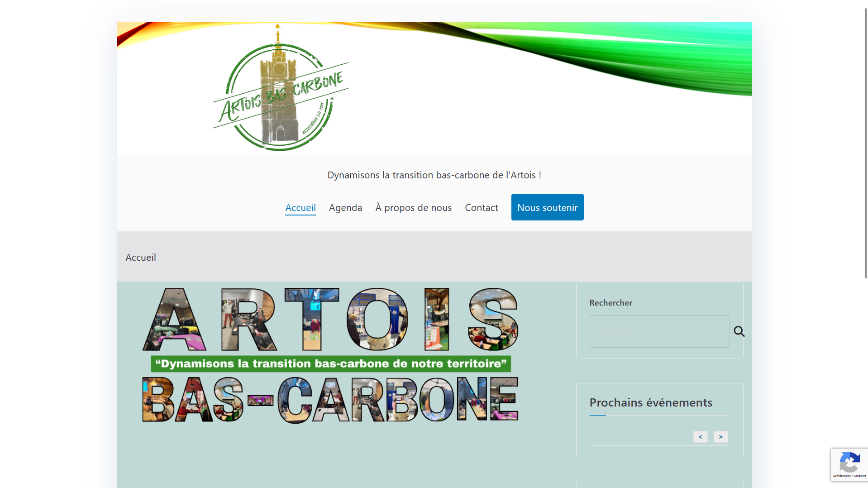868x488 pixels.
Task: Go to next events with the > arrow
Action: coord(720,437)
